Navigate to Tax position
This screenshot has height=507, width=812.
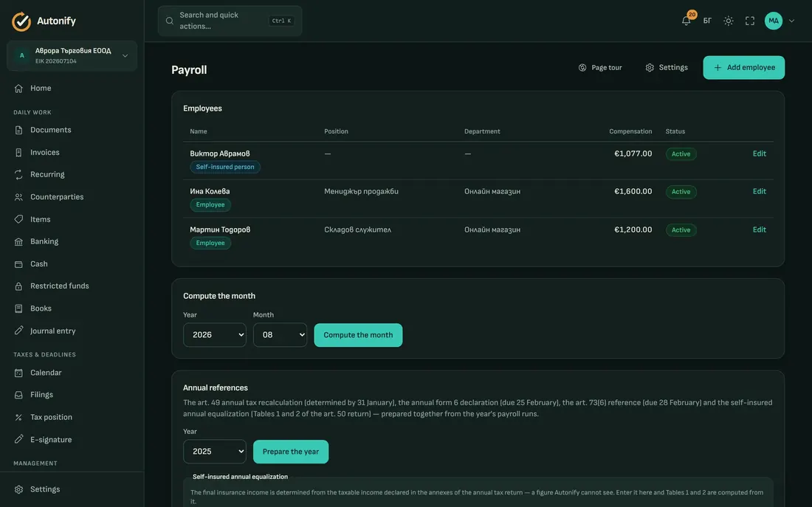[x=51, y=417]
